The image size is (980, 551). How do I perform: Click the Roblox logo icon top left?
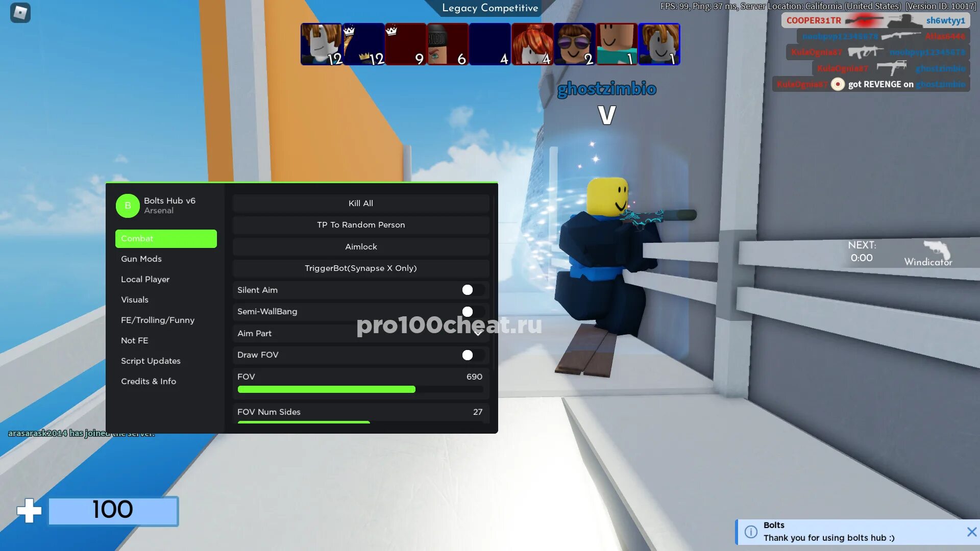(x=20, y=11)
